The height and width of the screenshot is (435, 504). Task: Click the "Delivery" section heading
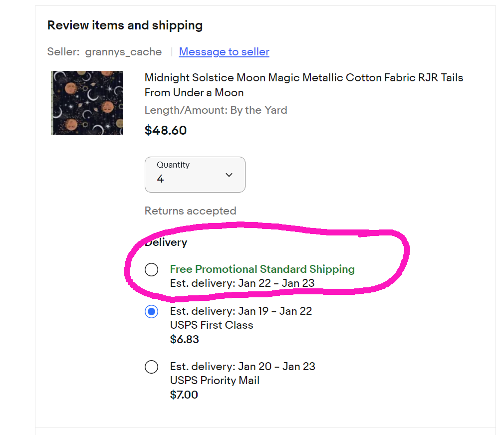coord(166,243)
